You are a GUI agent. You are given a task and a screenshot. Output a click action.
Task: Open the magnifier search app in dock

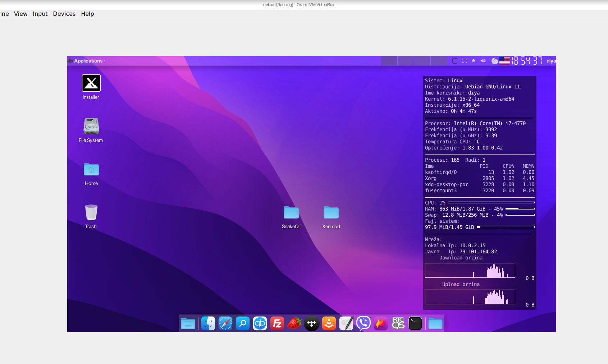243,323
